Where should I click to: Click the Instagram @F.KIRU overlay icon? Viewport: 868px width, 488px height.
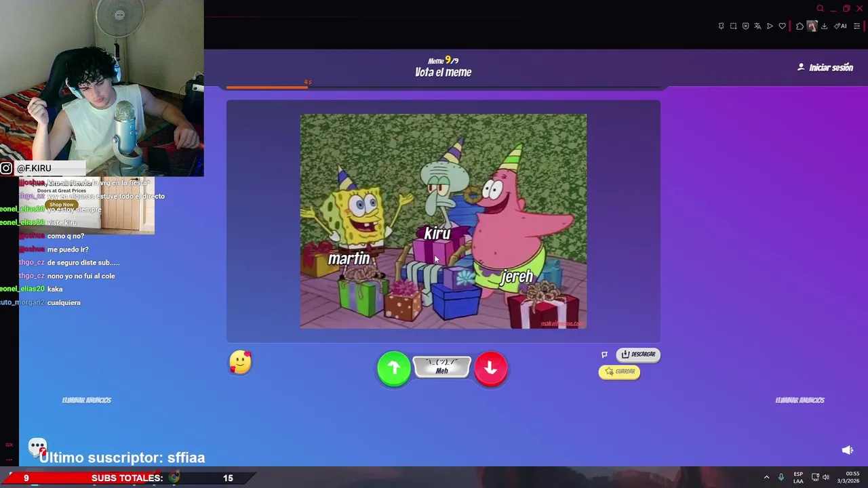pos(6,168)
